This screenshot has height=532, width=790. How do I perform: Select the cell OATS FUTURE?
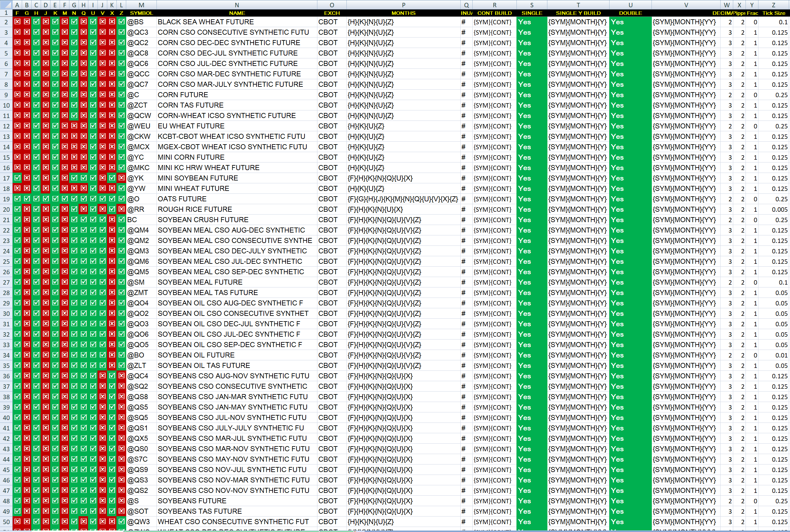click(x=237, y=199)
